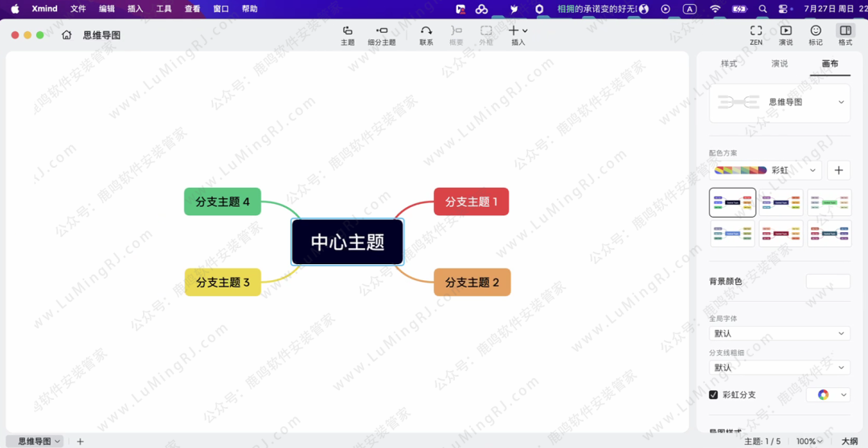Start the 演说 pitch presentation

(x=785, y=35)
